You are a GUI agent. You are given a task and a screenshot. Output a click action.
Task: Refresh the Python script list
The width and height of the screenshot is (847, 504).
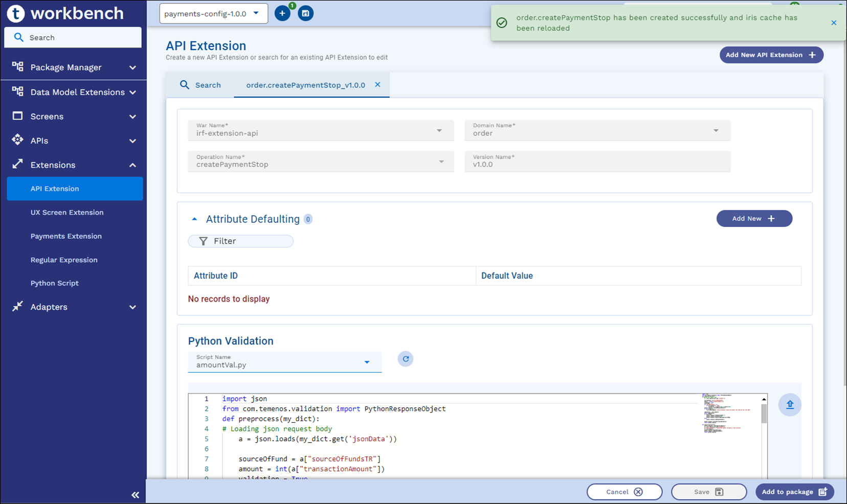[x=405, y=359]
